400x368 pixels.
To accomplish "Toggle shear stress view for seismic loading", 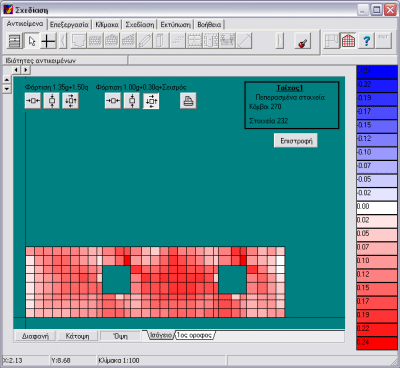I will coord(151,101).
